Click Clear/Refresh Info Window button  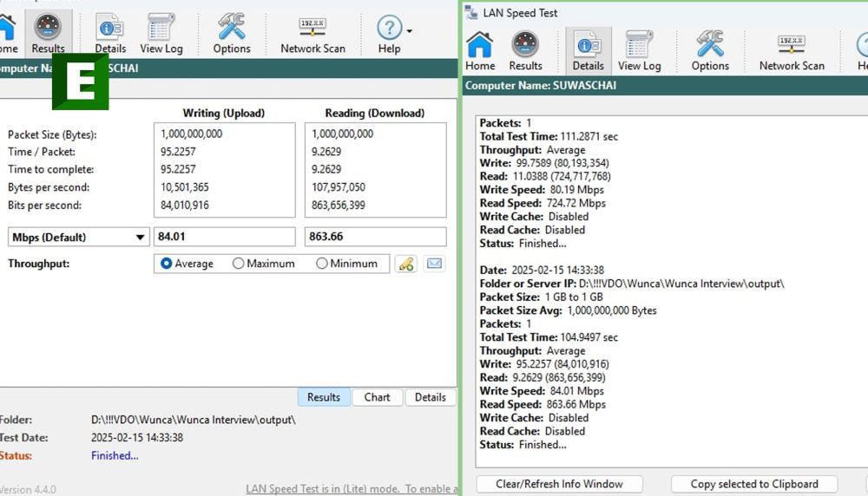559,484
